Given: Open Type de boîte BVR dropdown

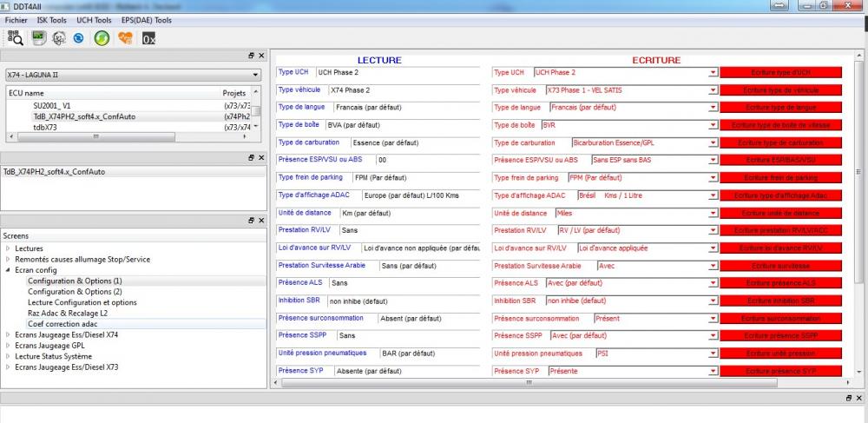Looking at the screenshot, I should pyautogui.click(x=713, y=126).
